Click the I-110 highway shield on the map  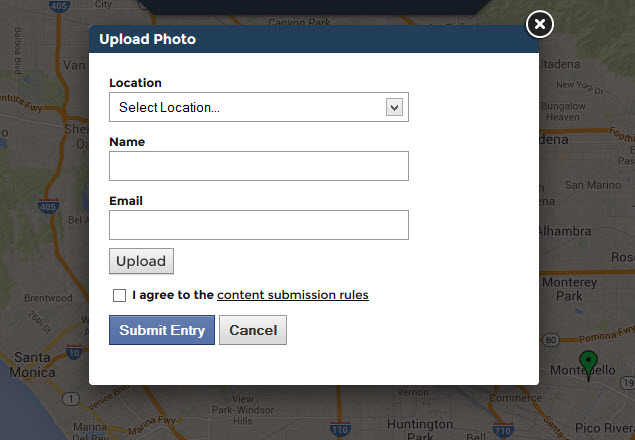click(x=340, y=430)
